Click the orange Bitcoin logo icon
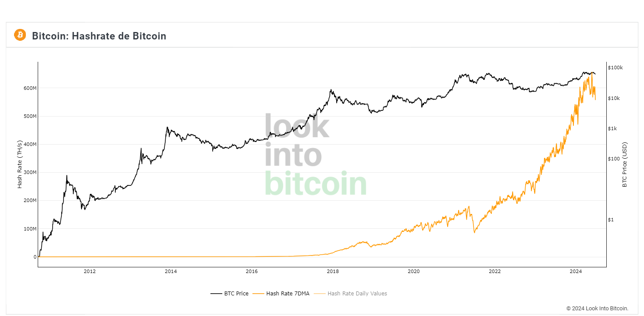The height and width of the screenshot is (316, 644). click(20, 35)
